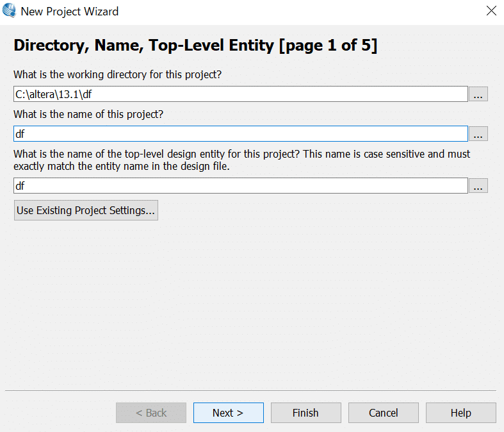
Task: Click the Quartus globe icon in title bar
Action: click(x=9, y=11)
